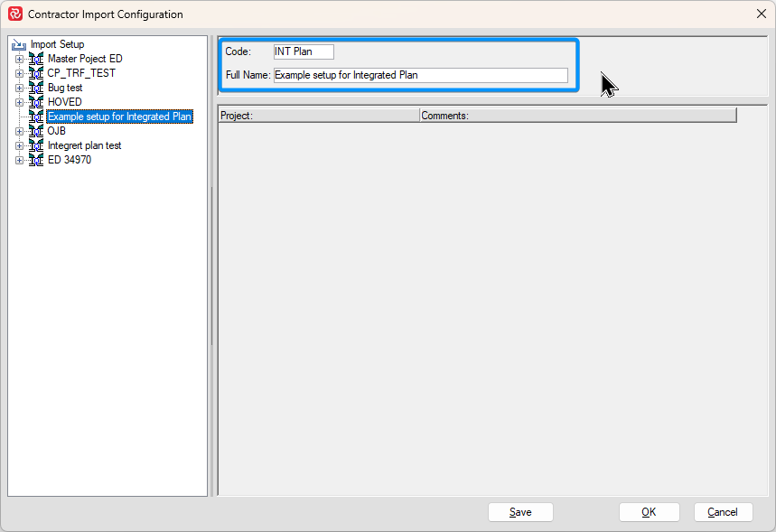This screenshot has height=532, width=776.
Task: Click into the Code input field
Action: (x=304, y=52)
